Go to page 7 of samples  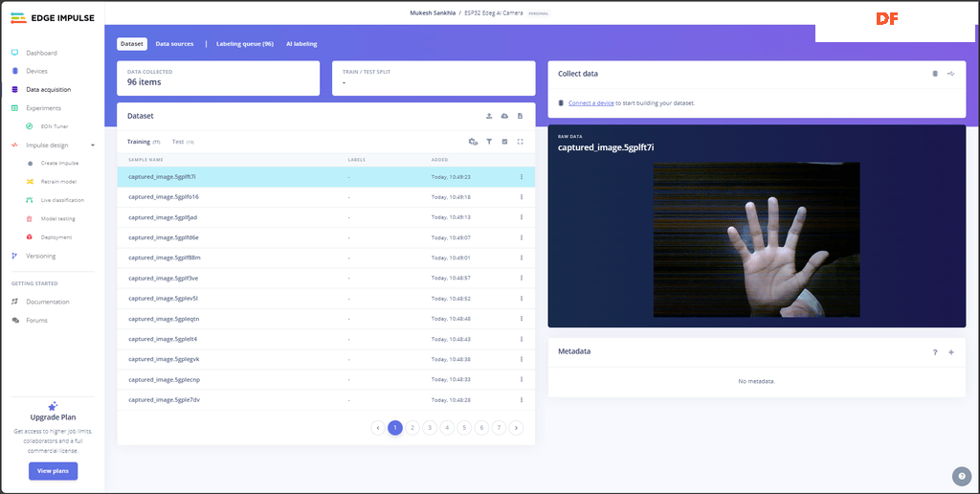[x=498, y=428]
